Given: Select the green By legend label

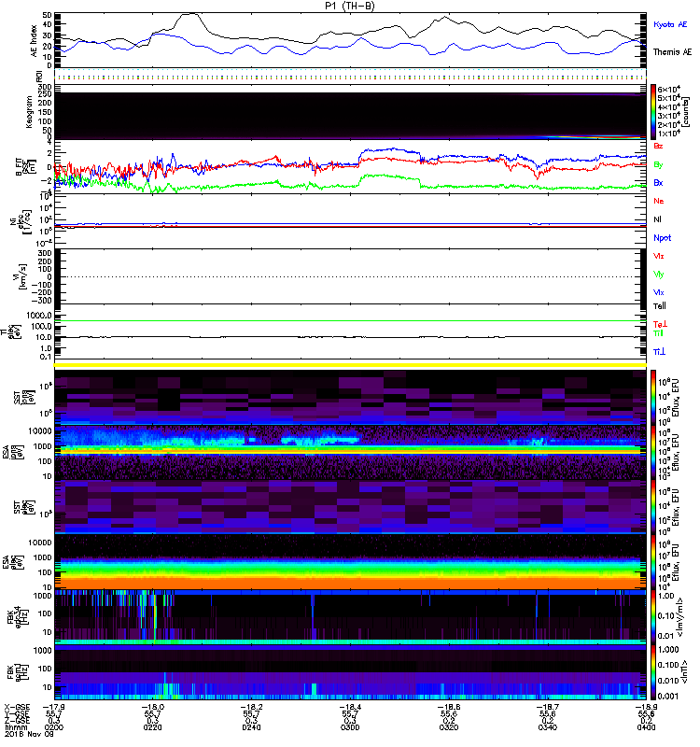Looking at the screenshot, I should click(x=658, y=165).
